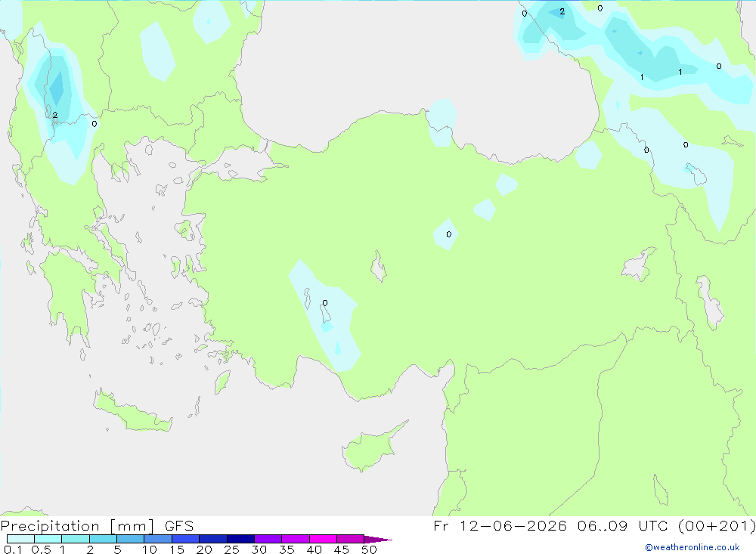Click the above-50 mm arrow tip of legend
This screenshot has width=756, height=554.
coord(378,539)
